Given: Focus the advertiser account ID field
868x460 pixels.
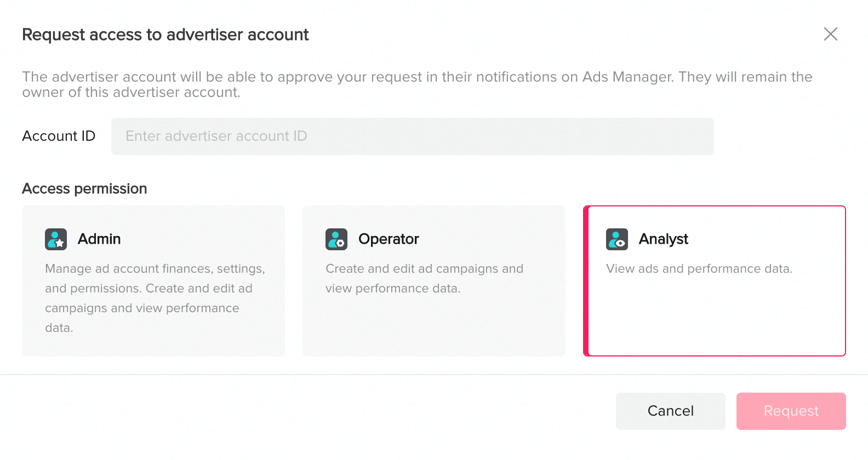Looking at the screenshot, I should [413, 136].
